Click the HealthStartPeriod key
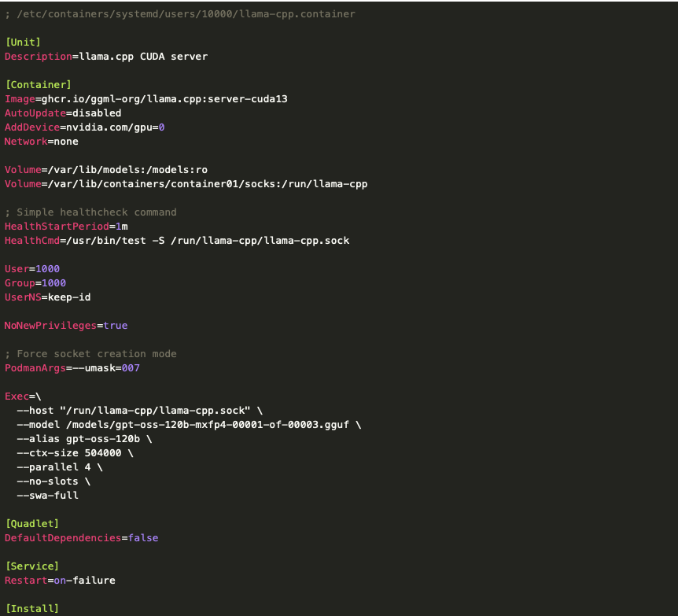This screenshot has width=678, height=616. (x=57, y=227)
